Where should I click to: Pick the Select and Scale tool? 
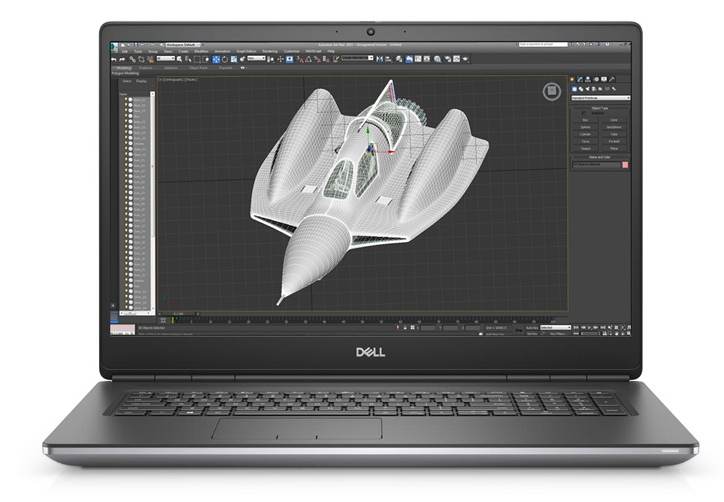pos(234,59)
